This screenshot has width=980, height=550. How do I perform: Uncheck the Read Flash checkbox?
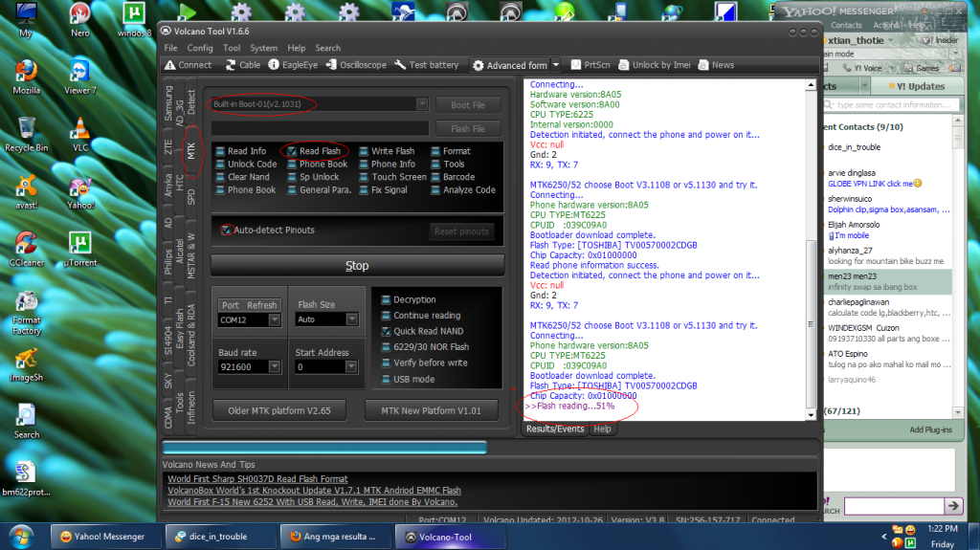click(292, 151)
